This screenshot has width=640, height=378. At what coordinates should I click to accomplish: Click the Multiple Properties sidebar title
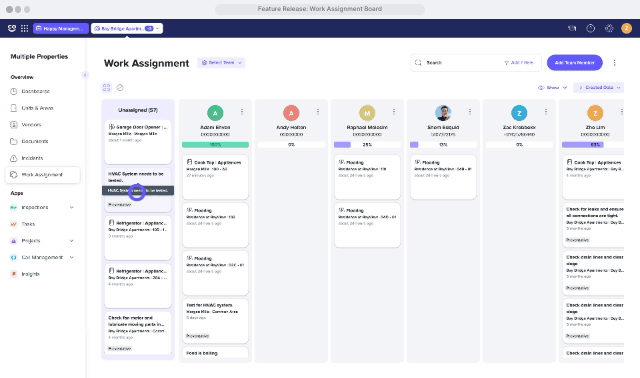coord(39,57)
